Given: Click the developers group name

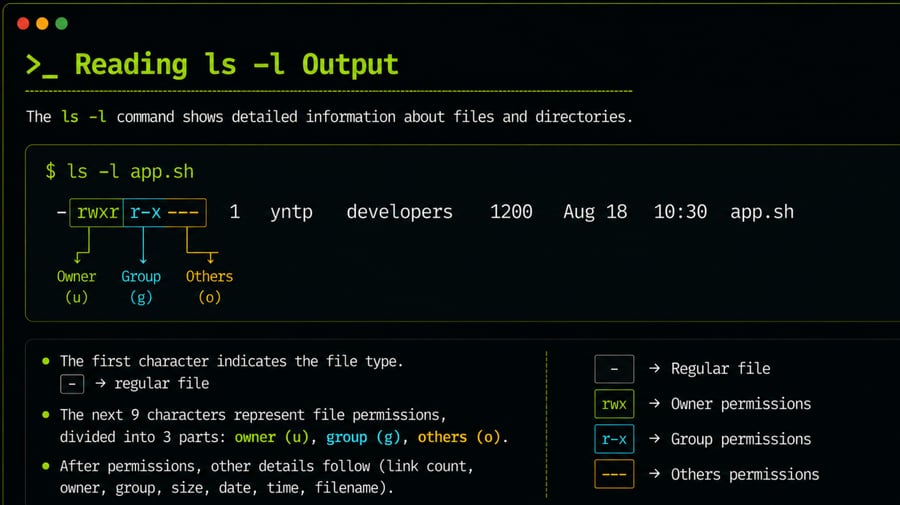Looking at the screenshot, I should (399, 212).
